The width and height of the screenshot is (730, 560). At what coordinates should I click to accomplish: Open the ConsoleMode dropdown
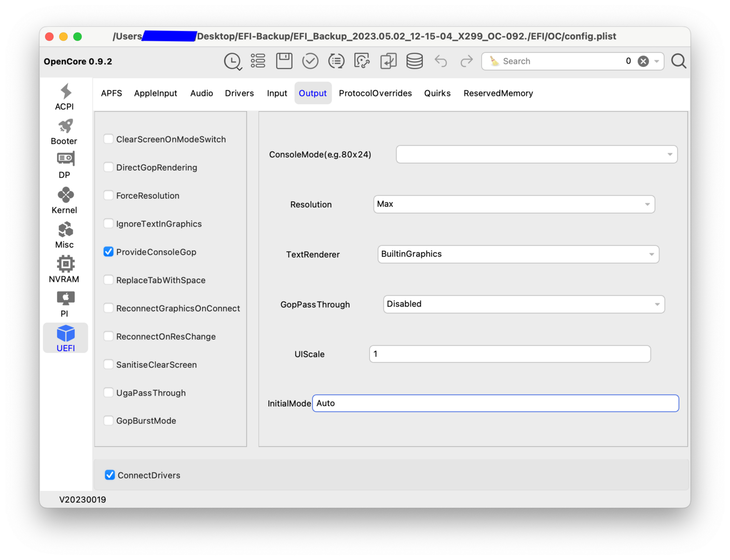(x=537, y=155)
